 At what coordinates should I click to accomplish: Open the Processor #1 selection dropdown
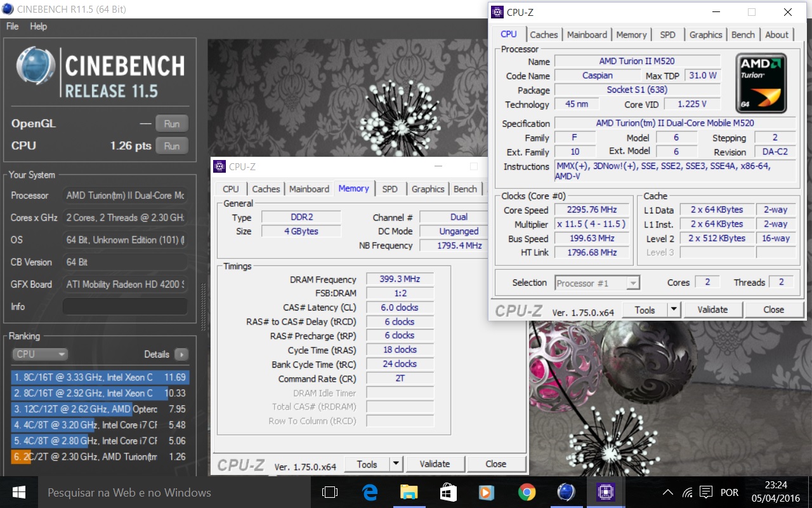tap(597, 283)
